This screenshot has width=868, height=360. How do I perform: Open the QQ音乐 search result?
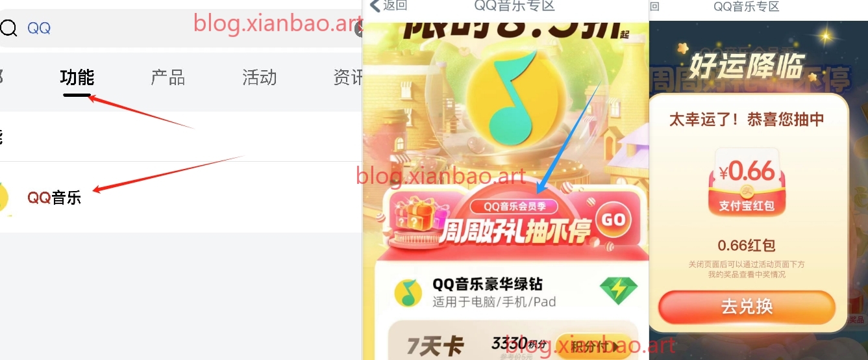(180, 197)
